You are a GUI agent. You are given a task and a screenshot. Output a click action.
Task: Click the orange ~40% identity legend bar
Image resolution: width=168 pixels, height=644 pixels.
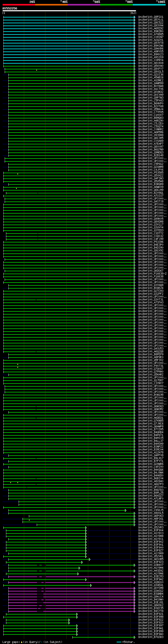tap(51, 5)
